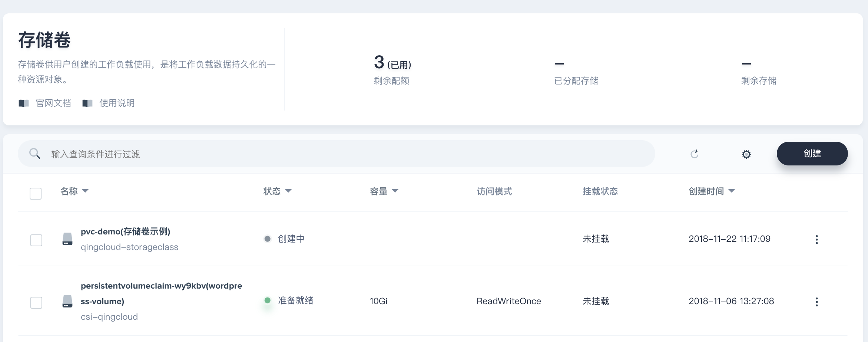Click the disk icon of persistentvolumeclaim-wy9kbv
The height and width of the screenshot is (342, 868).
(x=67, y=301)
